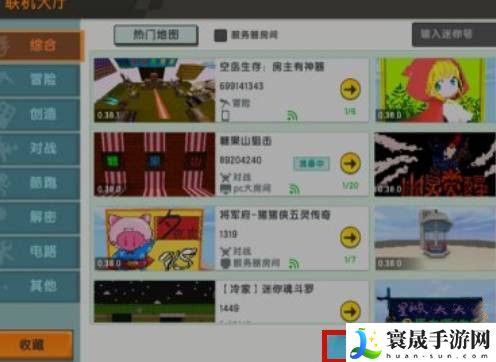Screen dimensions: 496x362
Task: Click the signal icon in 空岛生存 card
Action: [292, 115]
